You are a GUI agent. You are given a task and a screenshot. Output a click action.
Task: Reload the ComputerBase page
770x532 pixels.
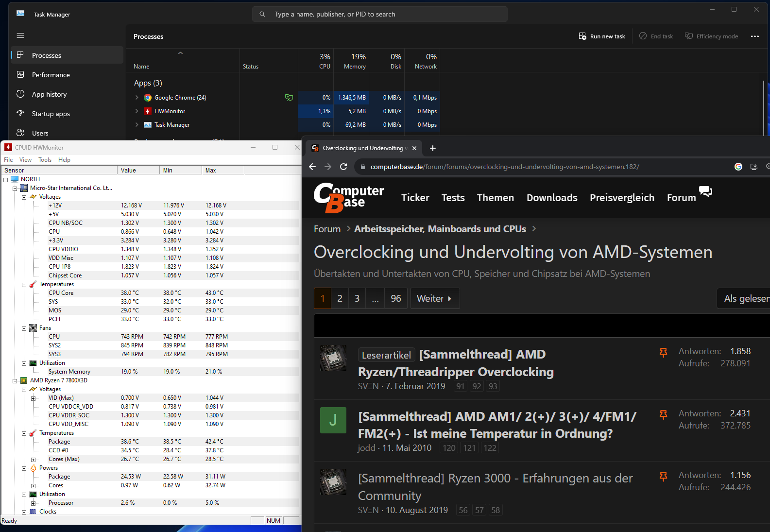click(343, 167)
